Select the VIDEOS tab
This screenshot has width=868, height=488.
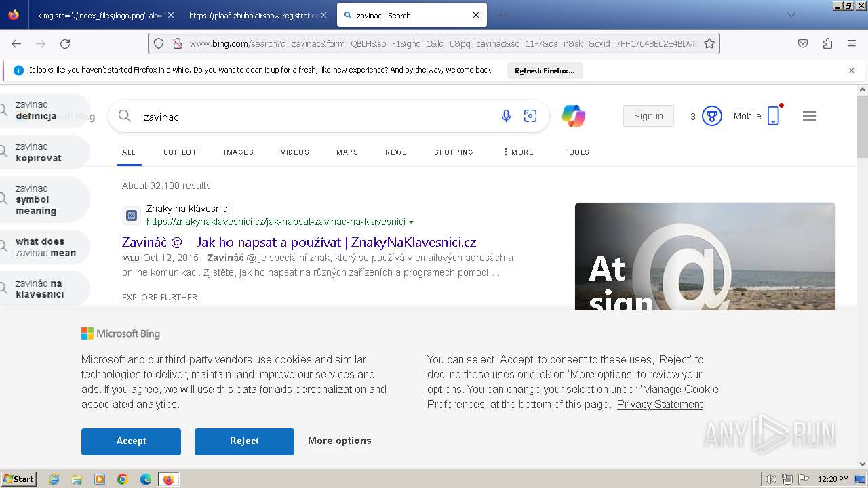tap(295, 152)
